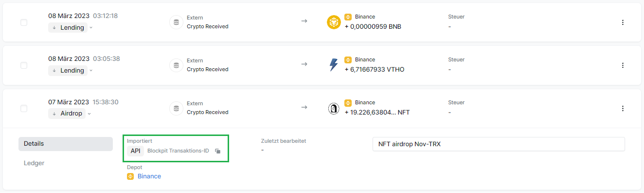The height and width of the screenshot is (193, 644).
Task: Switch to the Ledger tab
Action: pos(34,163)
